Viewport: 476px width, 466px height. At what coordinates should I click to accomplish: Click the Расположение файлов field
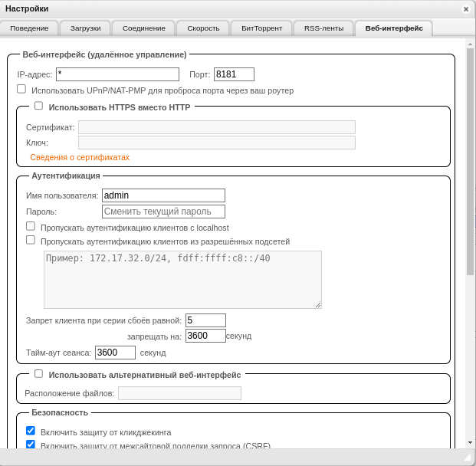pos(179,393)
